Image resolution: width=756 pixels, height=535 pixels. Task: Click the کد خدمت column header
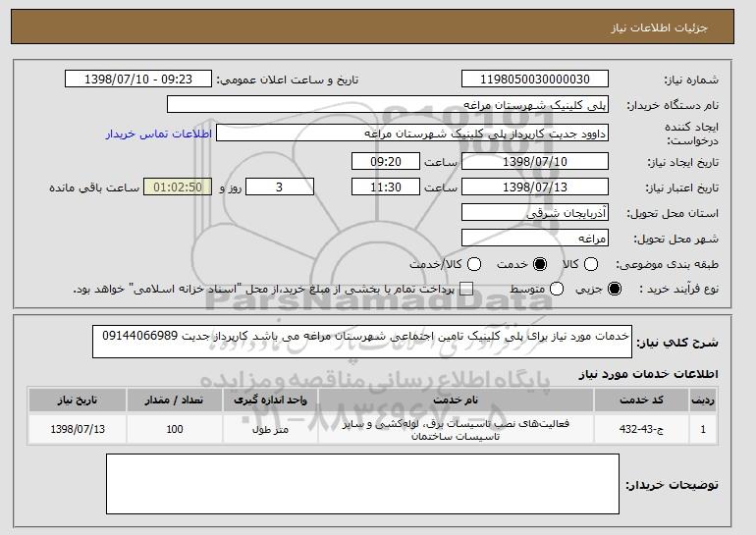(641, 401)
